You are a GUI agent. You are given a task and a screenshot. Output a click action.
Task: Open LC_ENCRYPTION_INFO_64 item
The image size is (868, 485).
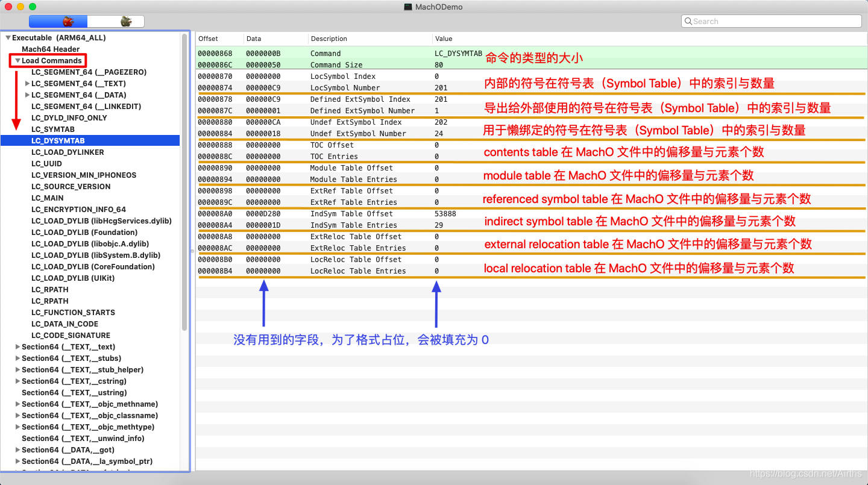coord(78,210)
